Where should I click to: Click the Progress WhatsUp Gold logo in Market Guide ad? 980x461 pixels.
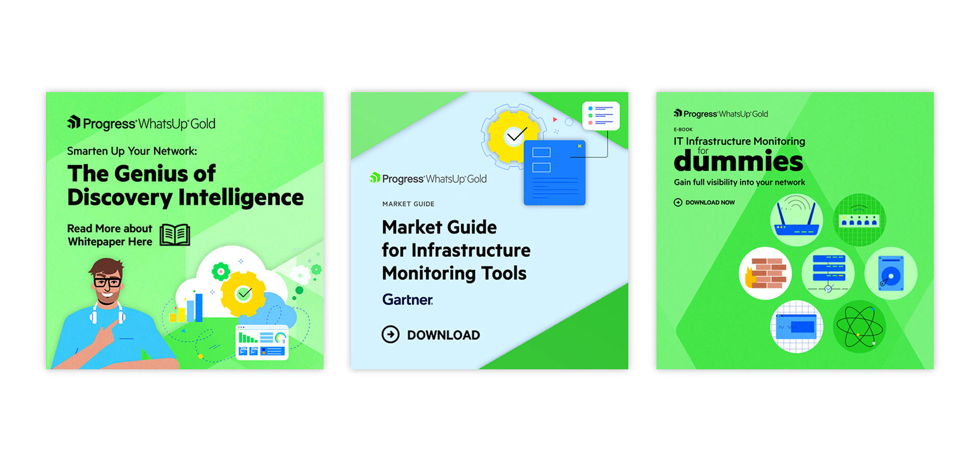pos(428,178)
